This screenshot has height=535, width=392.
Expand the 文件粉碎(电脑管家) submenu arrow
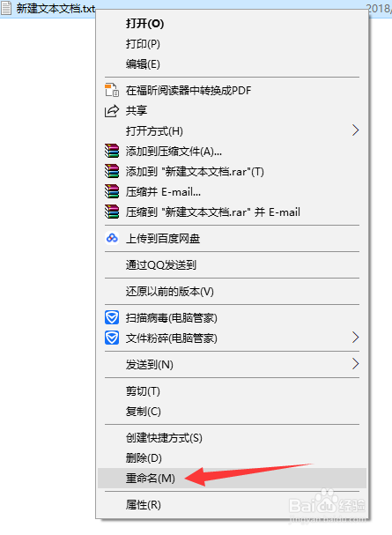tap(356, 338)
